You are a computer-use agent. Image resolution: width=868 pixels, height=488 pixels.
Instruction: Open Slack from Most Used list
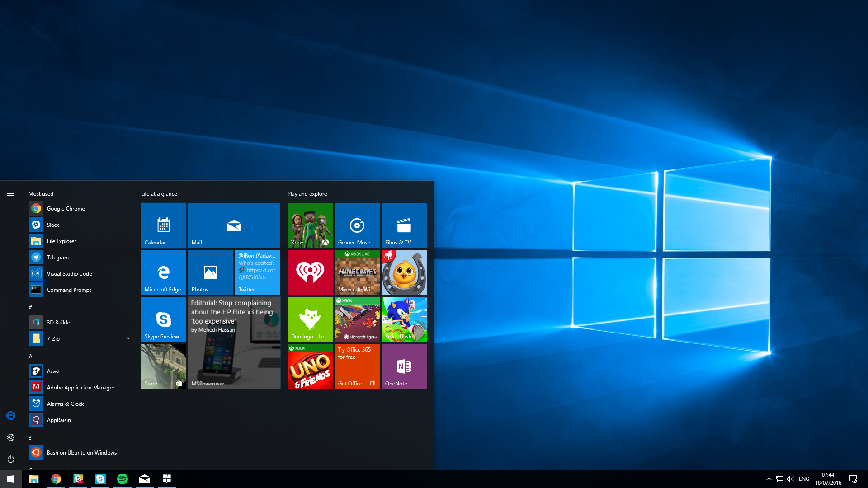[x=53, y=224]
